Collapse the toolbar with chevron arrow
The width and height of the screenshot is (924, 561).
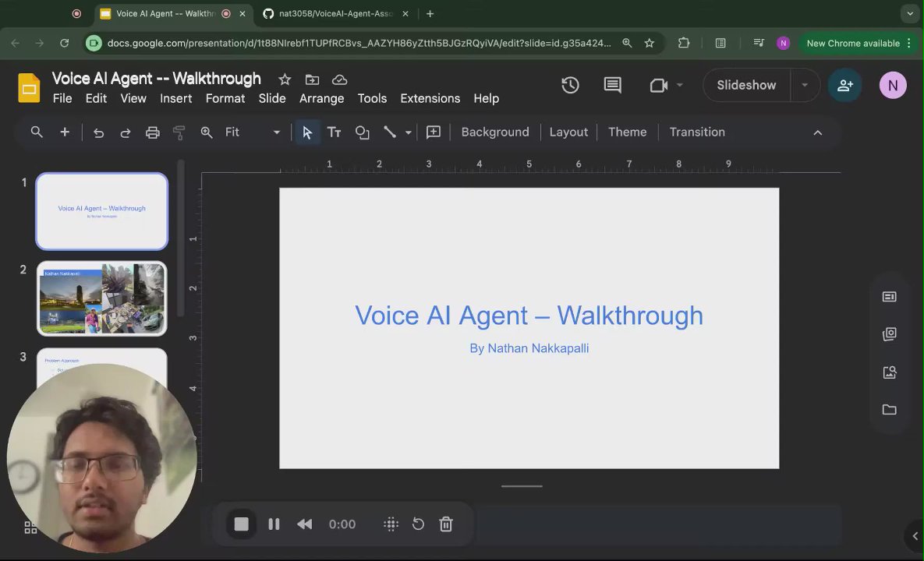(817, 132)
